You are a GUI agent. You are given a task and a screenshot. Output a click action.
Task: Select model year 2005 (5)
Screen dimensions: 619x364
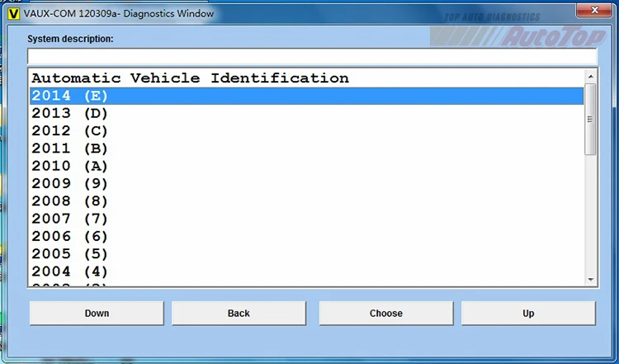click(306, 254)
